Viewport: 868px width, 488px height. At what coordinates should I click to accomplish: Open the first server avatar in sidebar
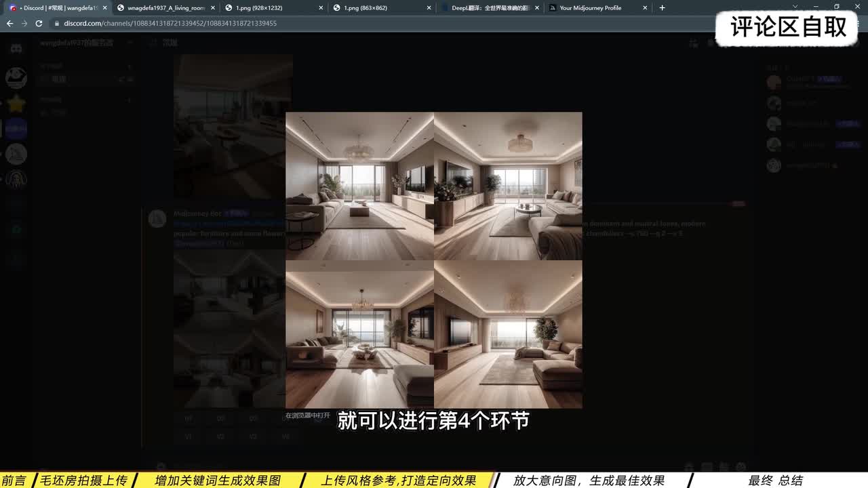click(x=16, y=77)
